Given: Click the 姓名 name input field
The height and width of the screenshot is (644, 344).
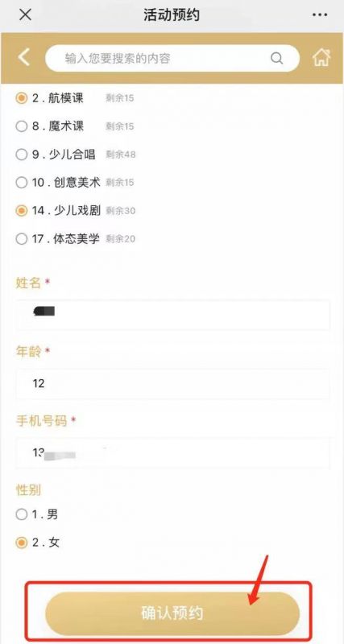Looking at the screenshot, I should pos(172,315).
